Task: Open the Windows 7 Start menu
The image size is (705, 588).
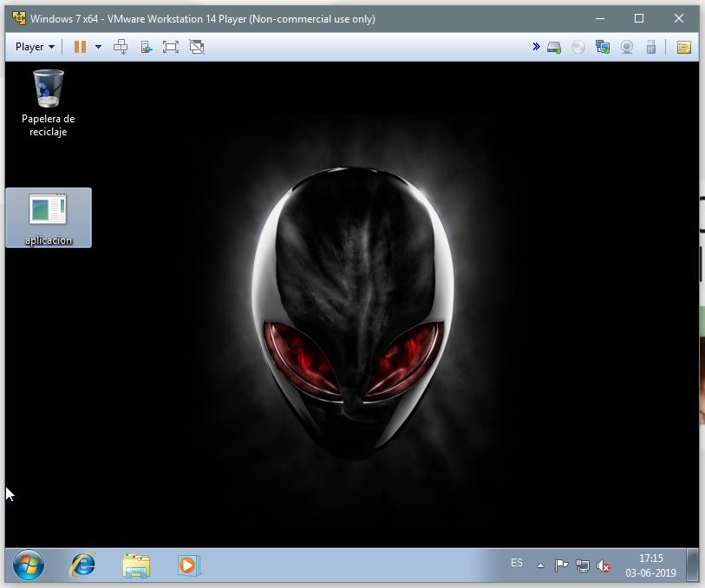Action: tap(29, 565)
